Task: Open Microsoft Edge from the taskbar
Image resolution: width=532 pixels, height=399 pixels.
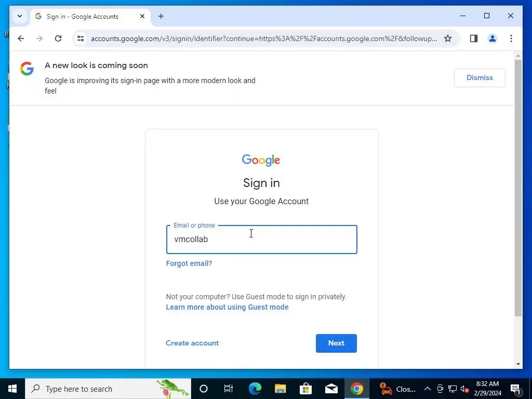Action: point(255,389)
